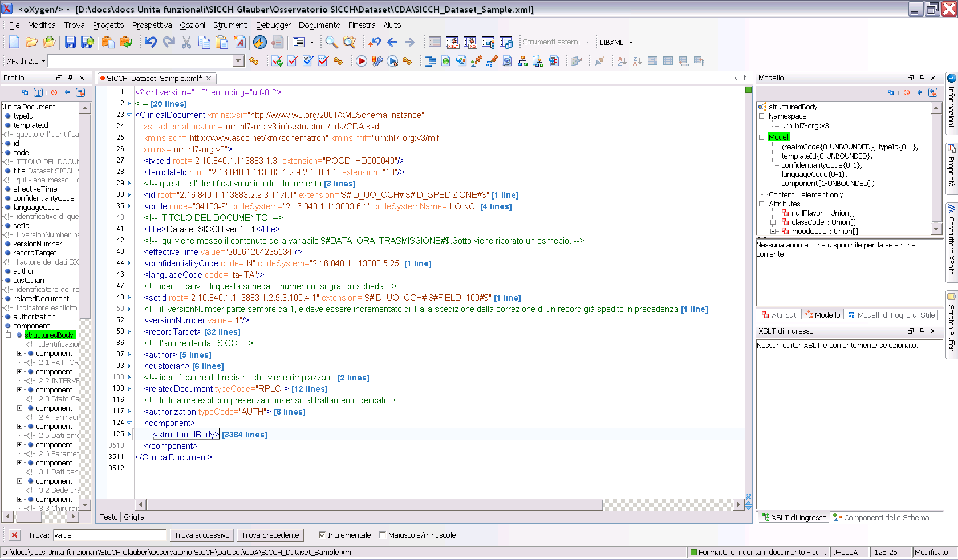Validate document with red checkmark icon
The image size is (958, 560).
coord(293,61)
